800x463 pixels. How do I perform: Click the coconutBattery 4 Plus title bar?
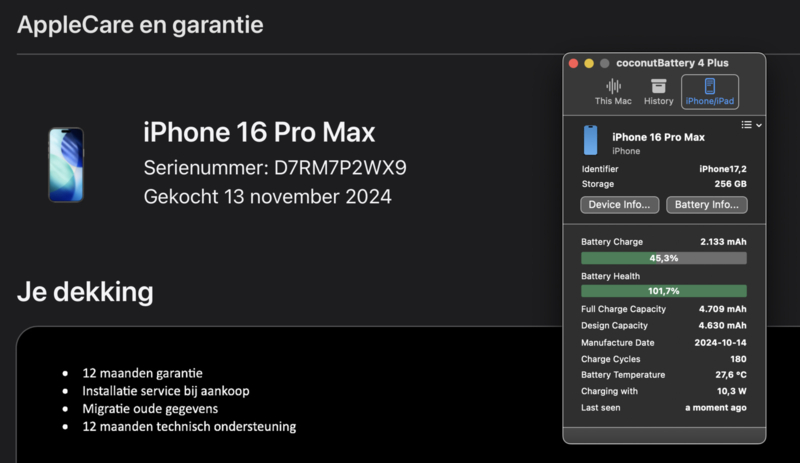pyautogui.click(x=672, y=63)
